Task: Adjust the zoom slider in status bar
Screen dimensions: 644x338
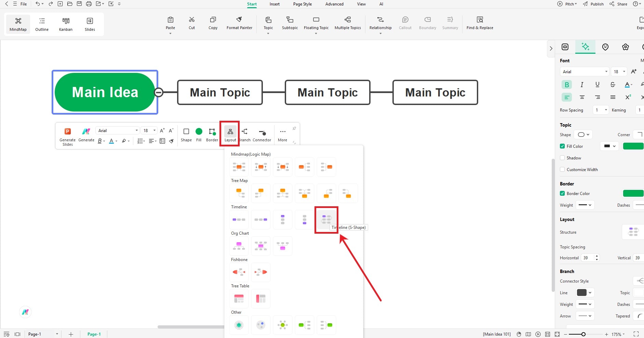Action: [583, 334]
